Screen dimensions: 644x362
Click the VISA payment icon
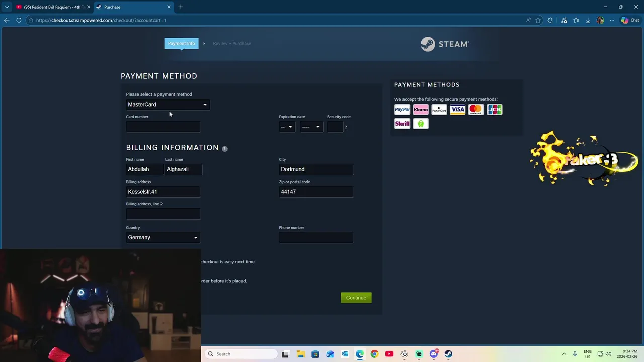tap(458, 109)
